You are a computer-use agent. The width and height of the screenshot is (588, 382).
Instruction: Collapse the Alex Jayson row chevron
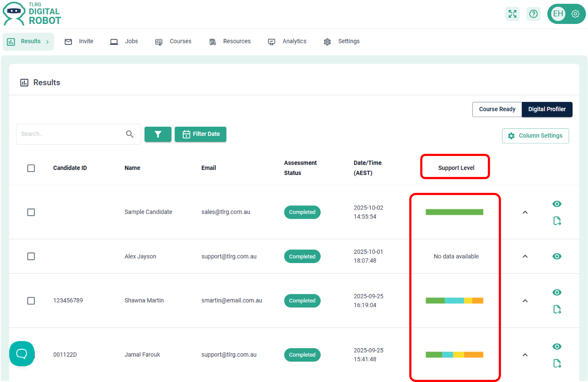[x=525, y=256]
